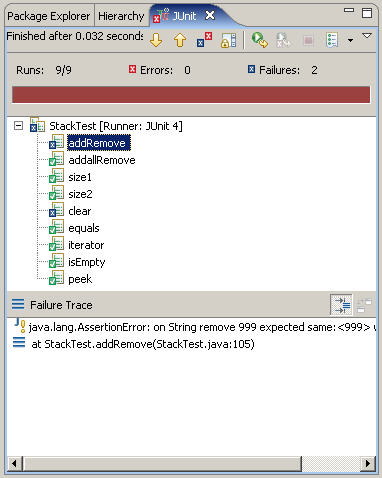This screenshot has width=382, height=478.
Task: Click the clear failure test icon
Action: (x=56, y=210)
